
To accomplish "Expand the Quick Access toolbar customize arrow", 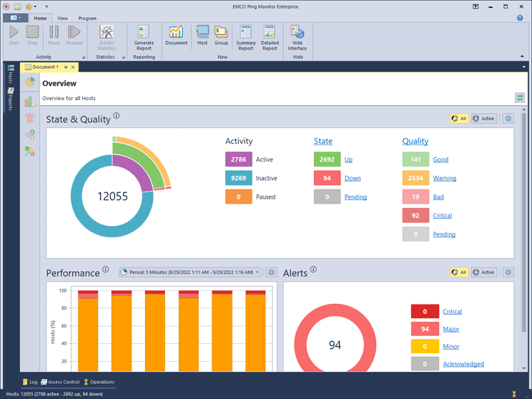I will 47,6.
